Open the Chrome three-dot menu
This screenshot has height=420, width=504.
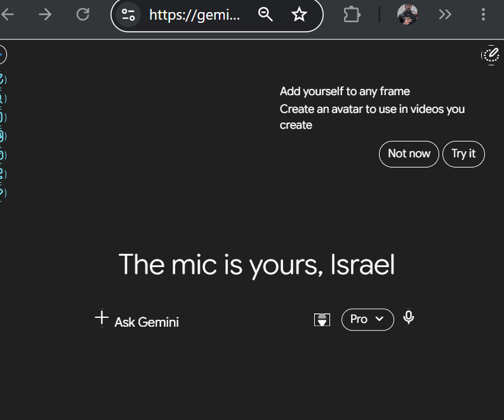point(483,15)
